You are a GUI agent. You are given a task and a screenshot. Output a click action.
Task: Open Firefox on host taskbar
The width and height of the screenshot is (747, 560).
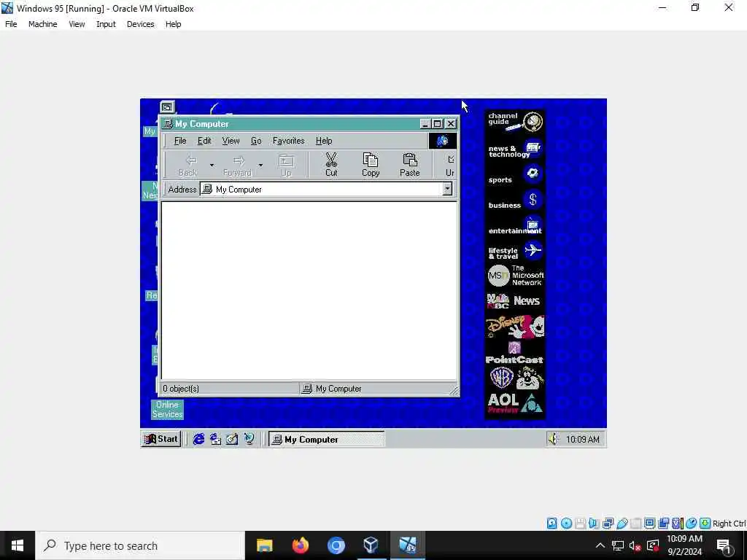click(300, 545)
